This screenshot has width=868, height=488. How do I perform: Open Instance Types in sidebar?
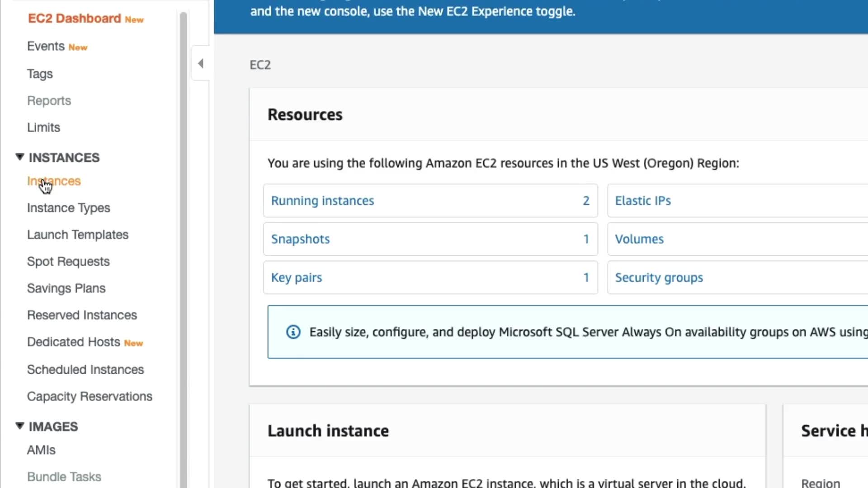68,208
